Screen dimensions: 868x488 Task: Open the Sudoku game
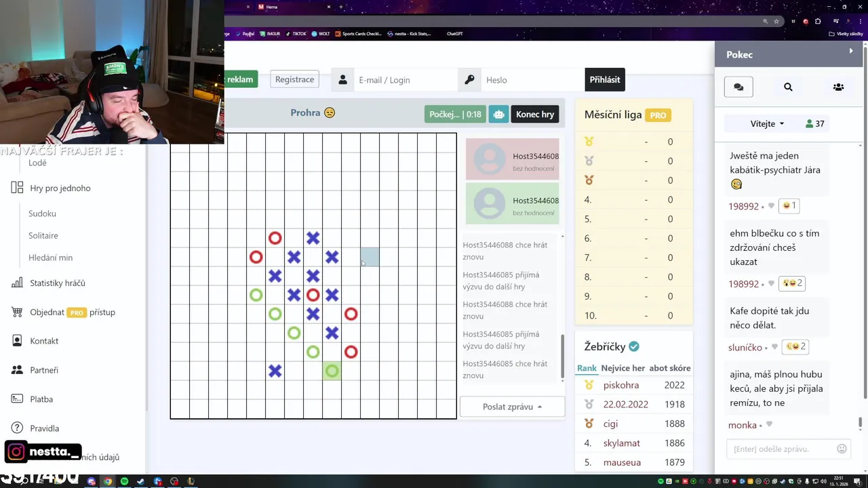pyautogui.click(x=42, y=213)
